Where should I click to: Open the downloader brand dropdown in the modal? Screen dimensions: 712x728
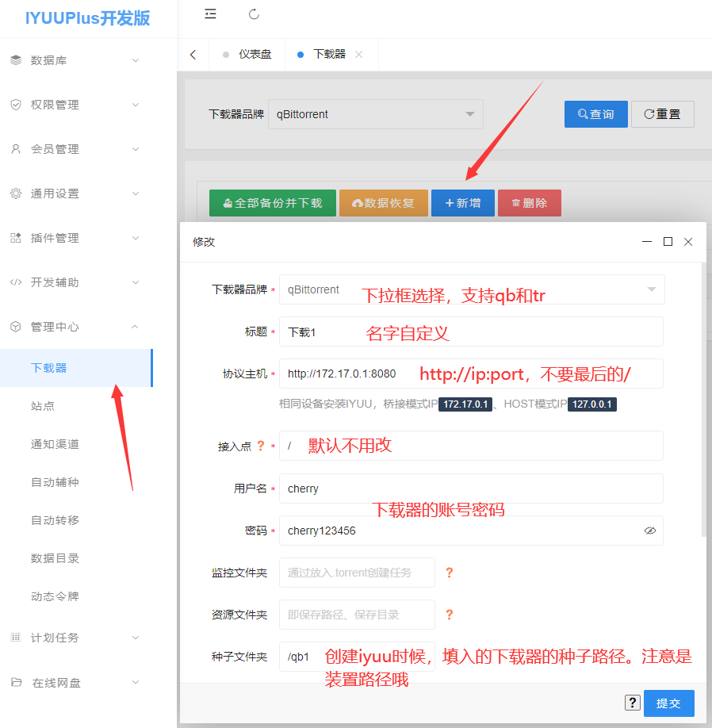click(650, 289)
